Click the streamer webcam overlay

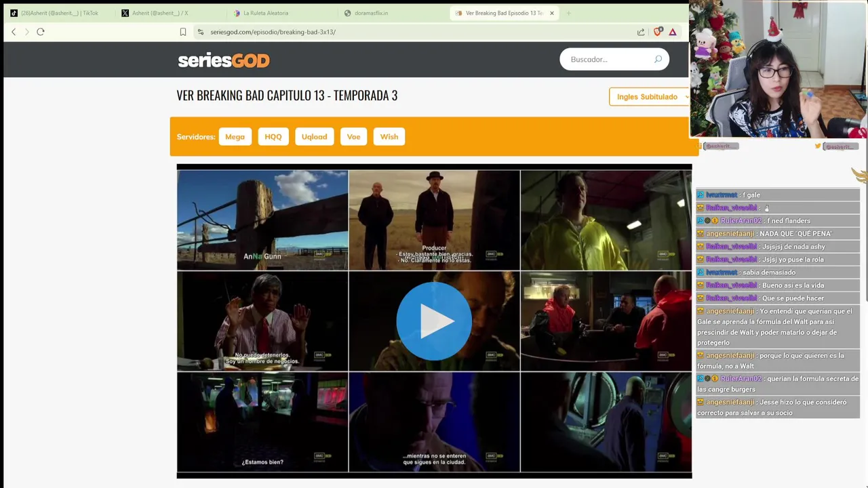tap(778, 69)
